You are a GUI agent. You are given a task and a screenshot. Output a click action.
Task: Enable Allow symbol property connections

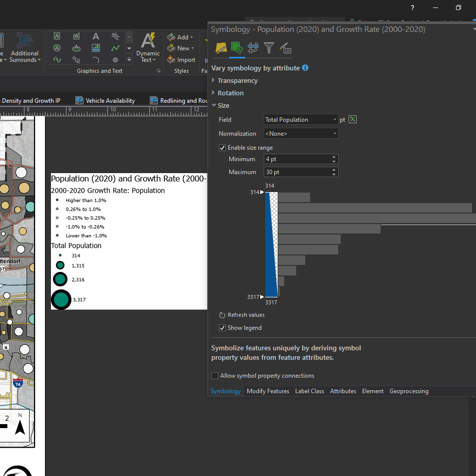(x=215, y=375)
